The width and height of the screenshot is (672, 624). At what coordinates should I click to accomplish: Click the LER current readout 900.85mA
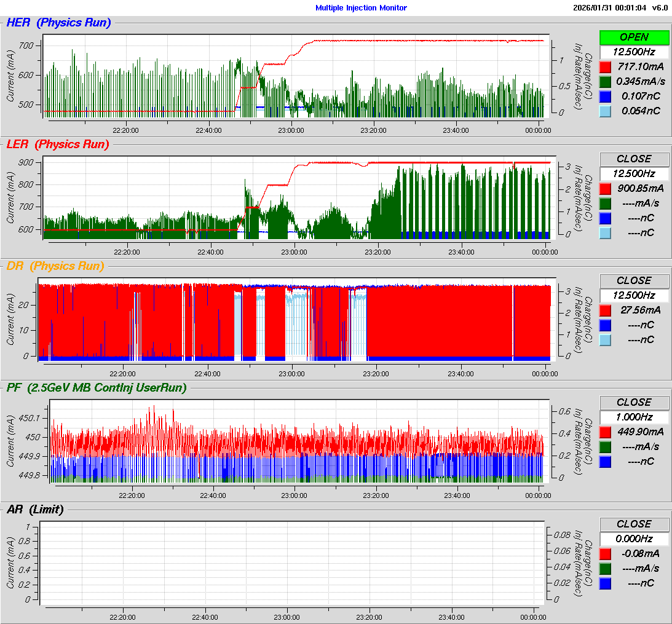point(642,189)
